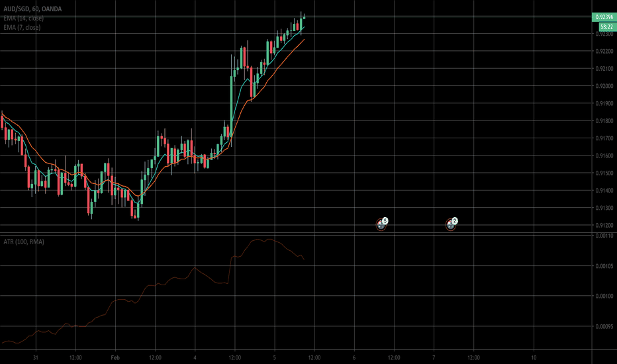This screenshot has height=364, width=617.
Task: Click the 4 date label on time axis
Action: 195,357
